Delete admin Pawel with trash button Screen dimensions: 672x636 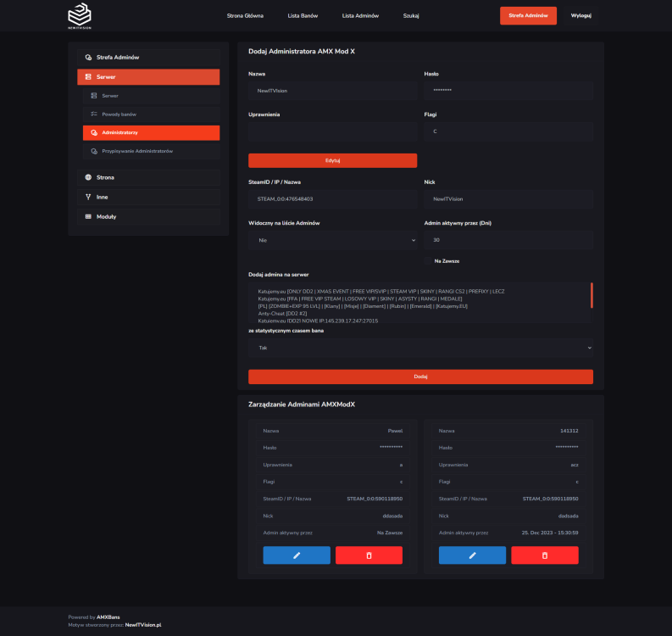click(369, 555)
